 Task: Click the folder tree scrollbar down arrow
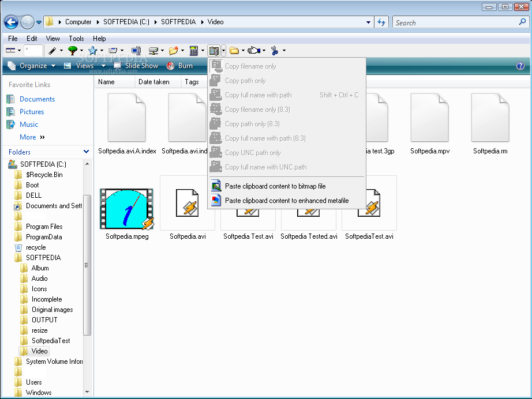pyautogui.click(x=87, y=392)
